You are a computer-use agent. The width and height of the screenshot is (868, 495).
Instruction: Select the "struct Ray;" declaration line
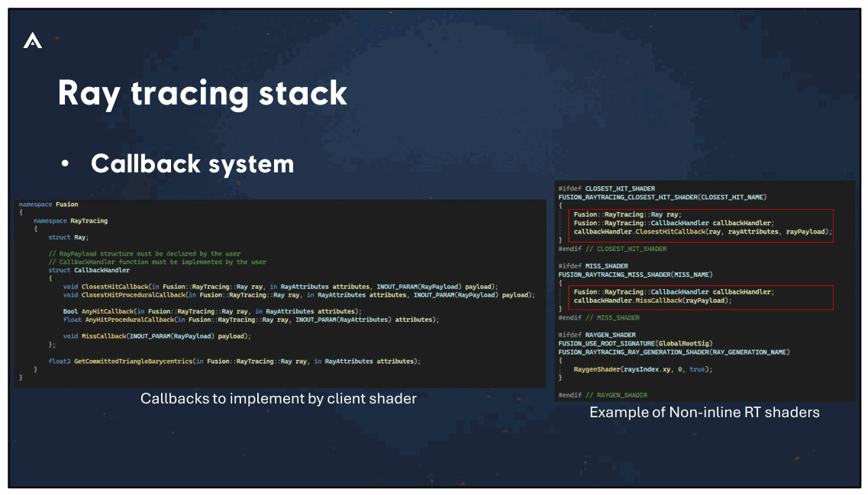[x=69, y=237]
